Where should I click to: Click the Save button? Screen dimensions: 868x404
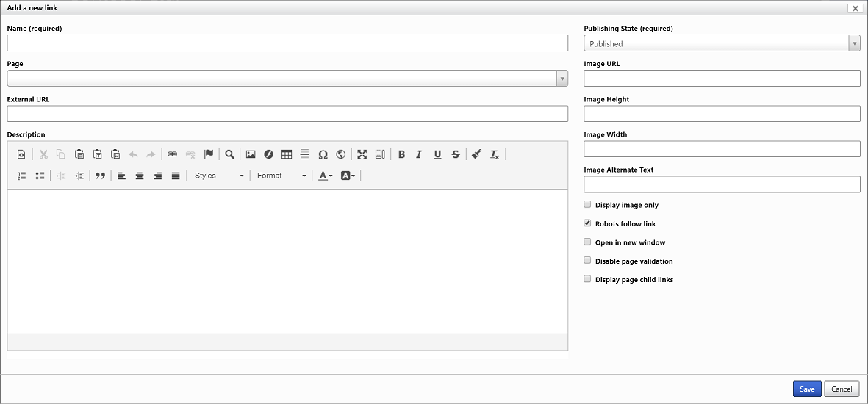[807, 389]
